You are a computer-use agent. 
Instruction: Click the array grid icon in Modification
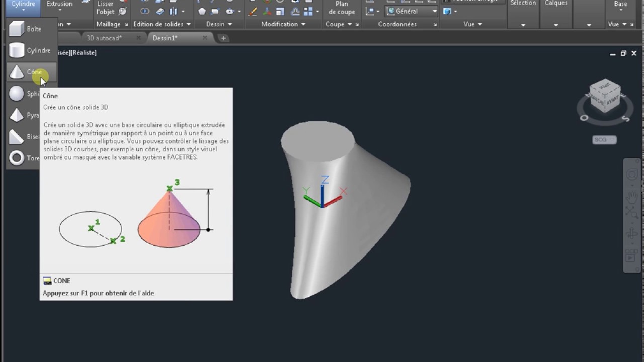tap(308, 11)
